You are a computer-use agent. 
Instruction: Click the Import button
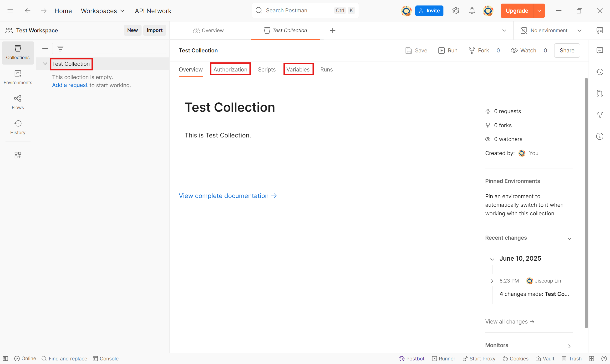tap(154, 30)
